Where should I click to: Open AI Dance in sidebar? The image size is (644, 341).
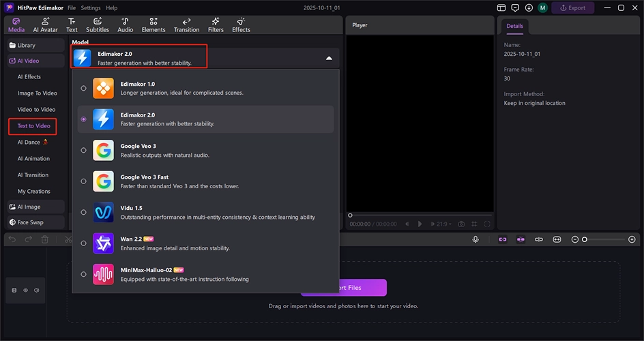pos(33,143)
